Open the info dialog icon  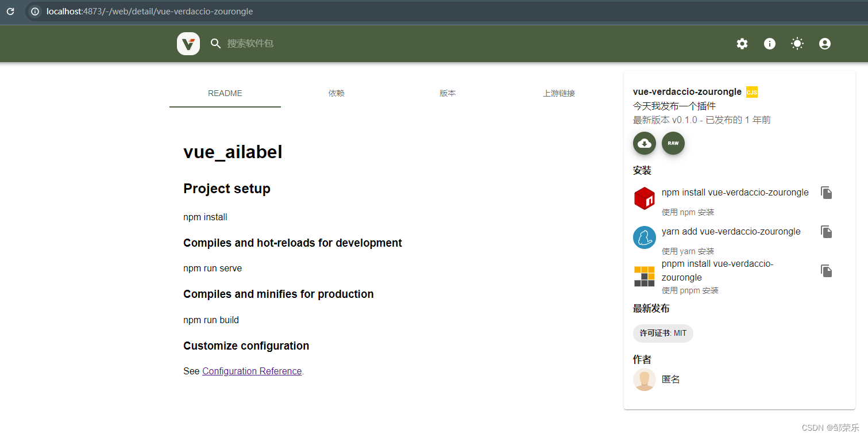tap(770, 44)
